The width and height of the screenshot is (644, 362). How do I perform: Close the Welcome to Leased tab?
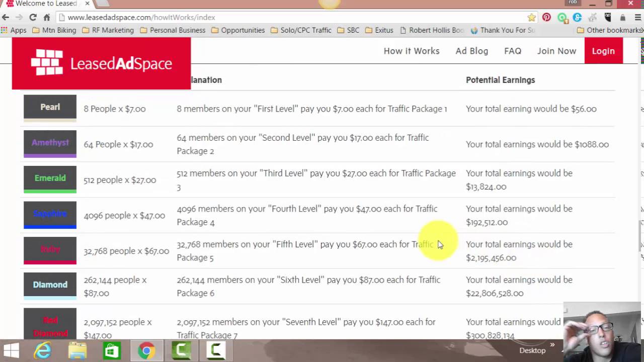pos(87,4)
